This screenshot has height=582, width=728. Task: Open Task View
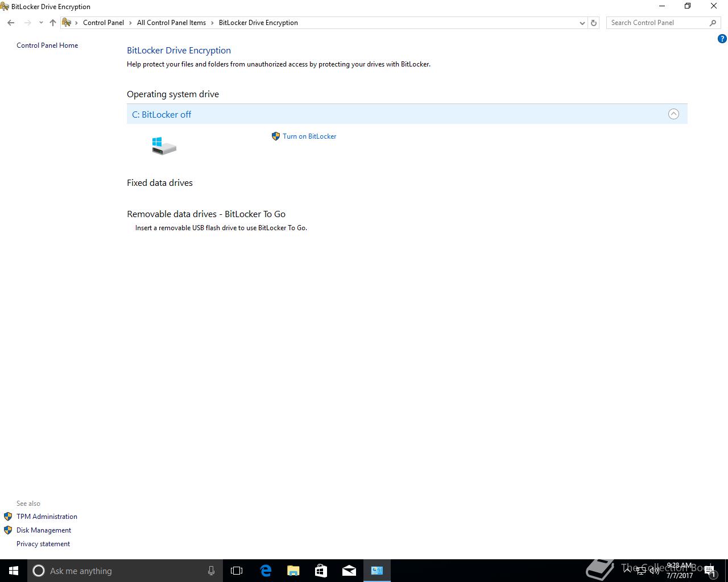pos(237,571)
